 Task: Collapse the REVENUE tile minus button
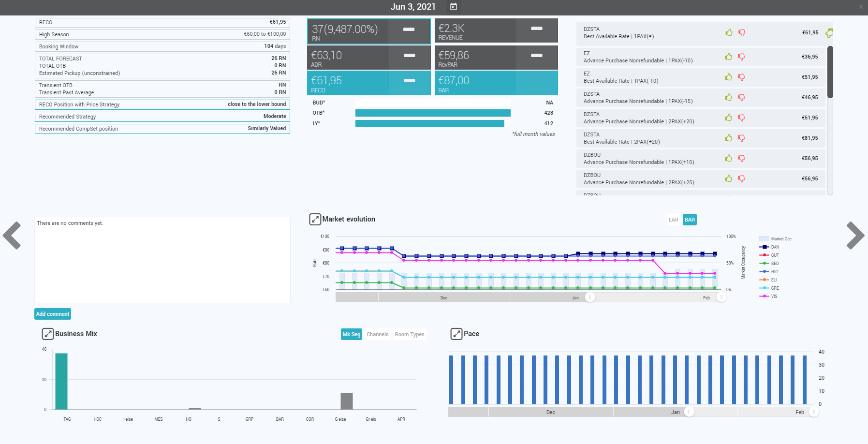coord(536,29)
